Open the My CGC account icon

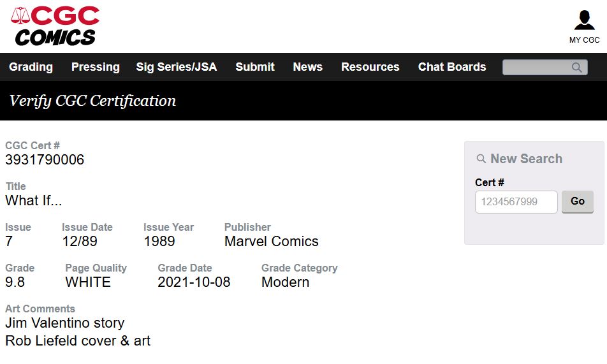click(x=584, y=20)
